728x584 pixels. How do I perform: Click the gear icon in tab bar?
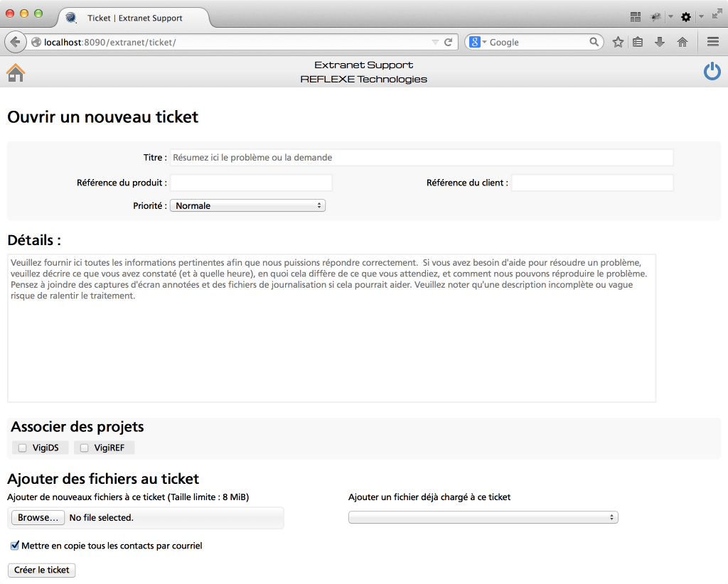pyautogui.click(x=686, y=17)
